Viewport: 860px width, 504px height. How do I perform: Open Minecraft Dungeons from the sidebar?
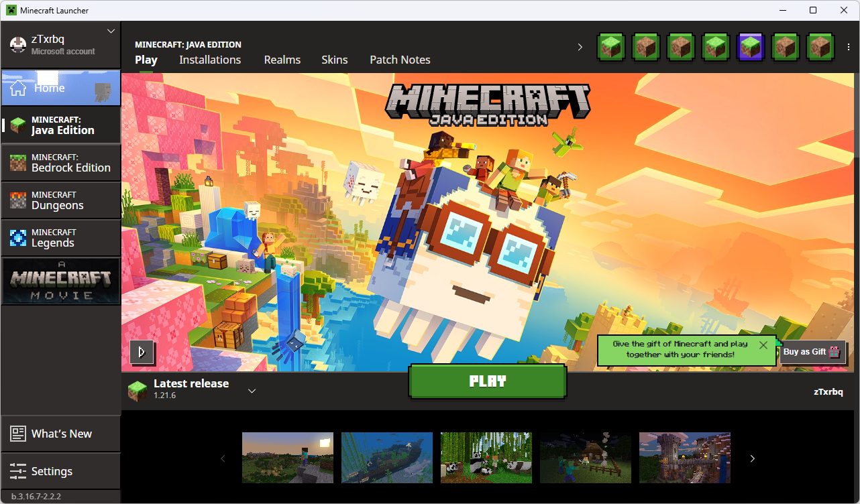coord(61,200)
